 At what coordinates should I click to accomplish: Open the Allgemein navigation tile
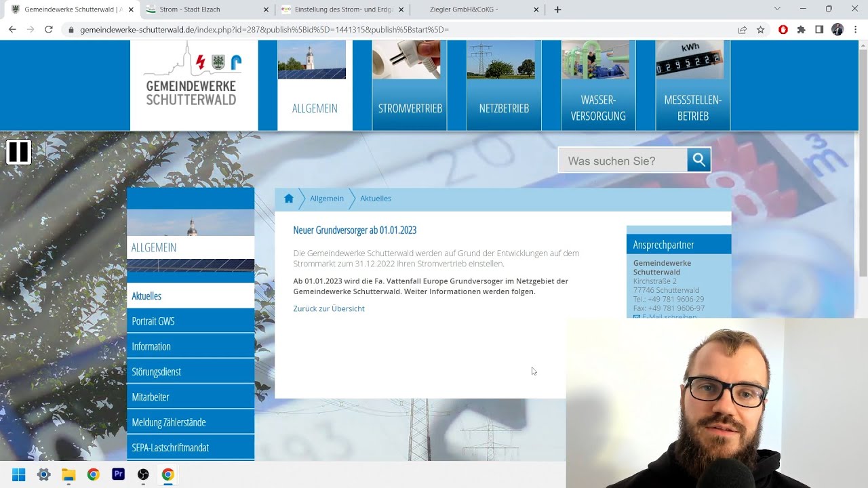[x=315, y=85]
